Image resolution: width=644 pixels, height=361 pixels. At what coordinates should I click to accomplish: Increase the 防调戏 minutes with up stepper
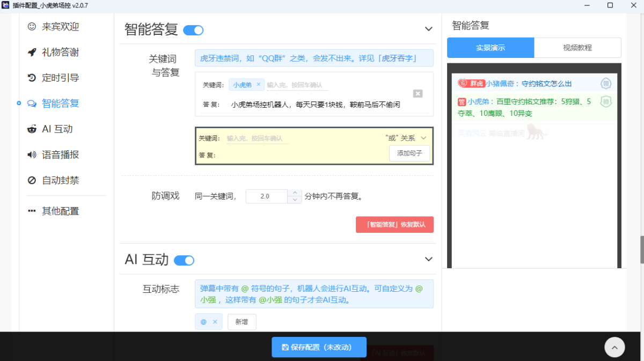coord(294,193)
